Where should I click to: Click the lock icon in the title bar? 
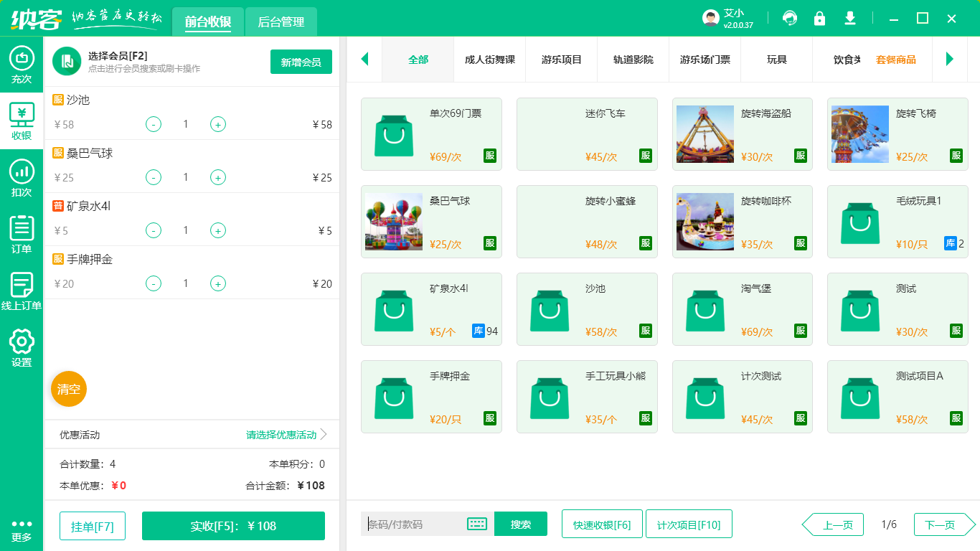click(819, 18)
